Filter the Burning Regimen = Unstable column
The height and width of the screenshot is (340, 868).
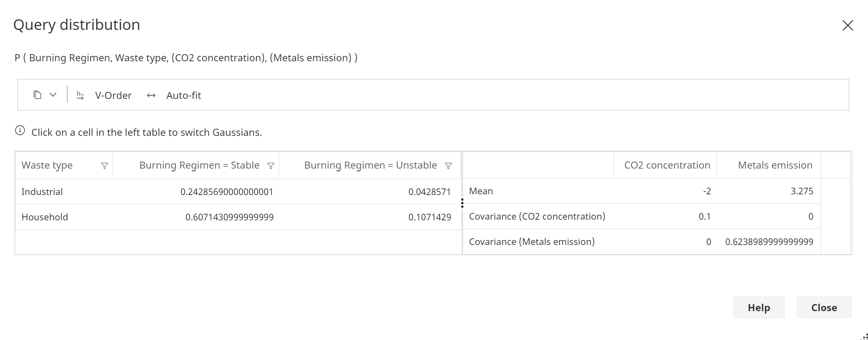tap(448, 166)
